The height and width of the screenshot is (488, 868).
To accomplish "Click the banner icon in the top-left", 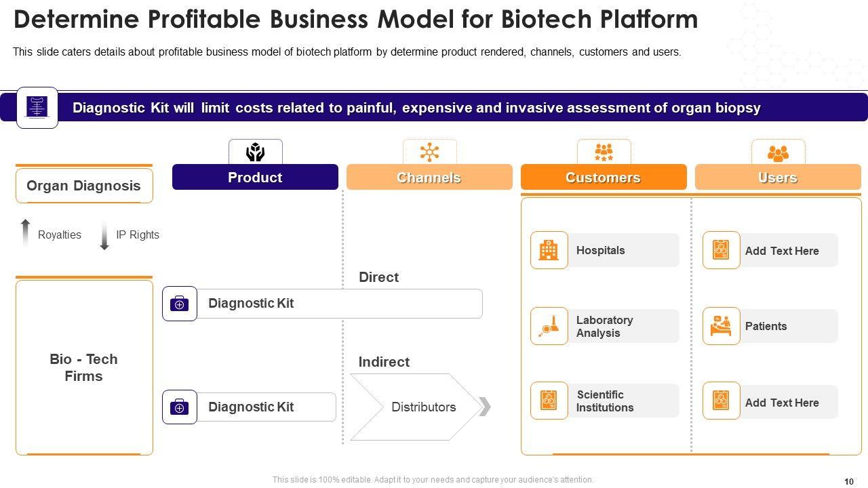I will pos(37,107).
